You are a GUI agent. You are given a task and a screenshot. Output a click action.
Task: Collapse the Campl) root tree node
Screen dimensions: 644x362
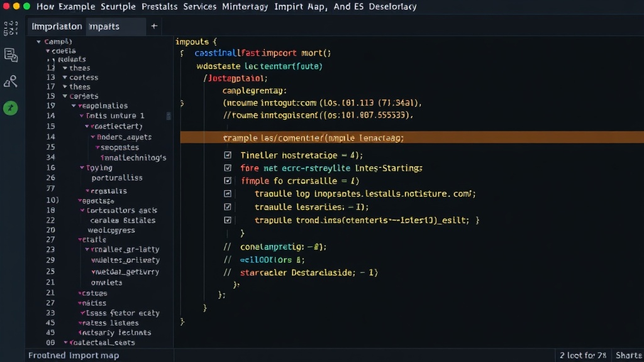(x=38, y=41)
